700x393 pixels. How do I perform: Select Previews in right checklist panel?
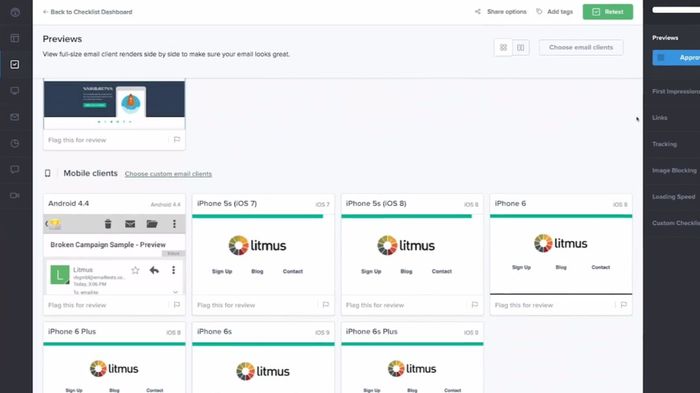665,38
